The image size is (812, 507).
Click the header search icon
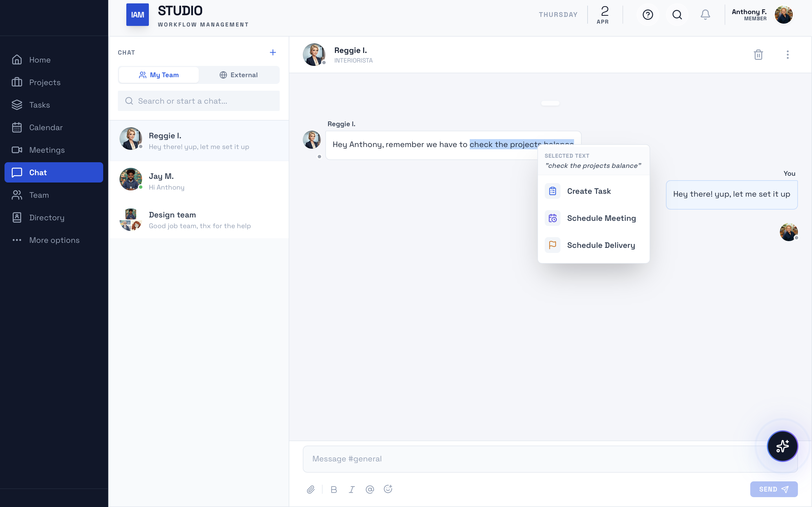677,15
